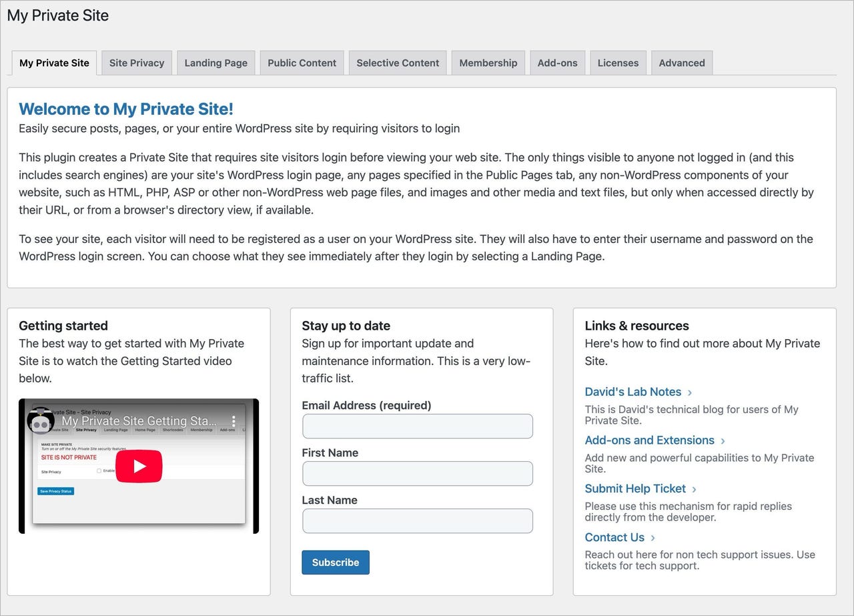Focus the Email Address input field

tap(418, 426)
